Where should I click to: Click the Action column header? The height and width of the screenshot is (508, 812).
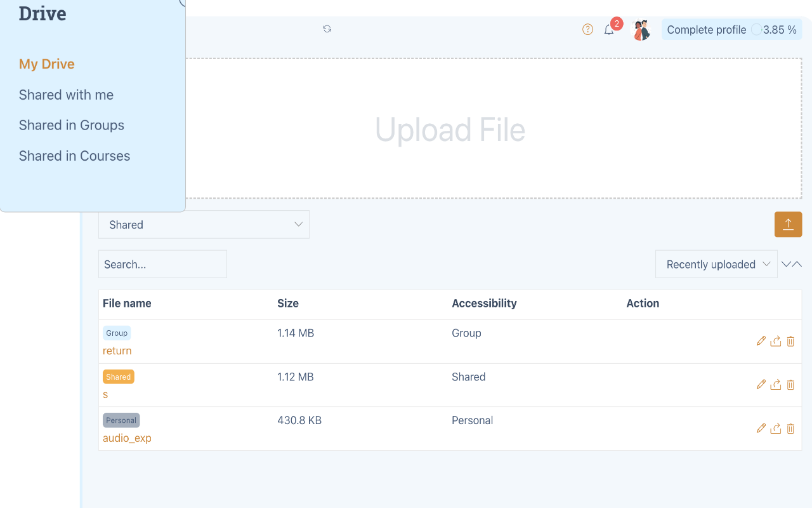(x=643, y=304)
